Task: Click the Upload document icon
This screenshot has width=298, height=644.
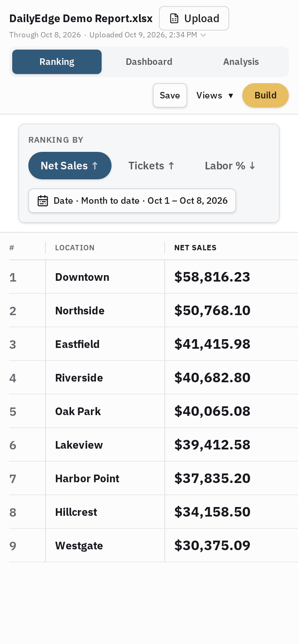Action: click(x=174, y=18)
